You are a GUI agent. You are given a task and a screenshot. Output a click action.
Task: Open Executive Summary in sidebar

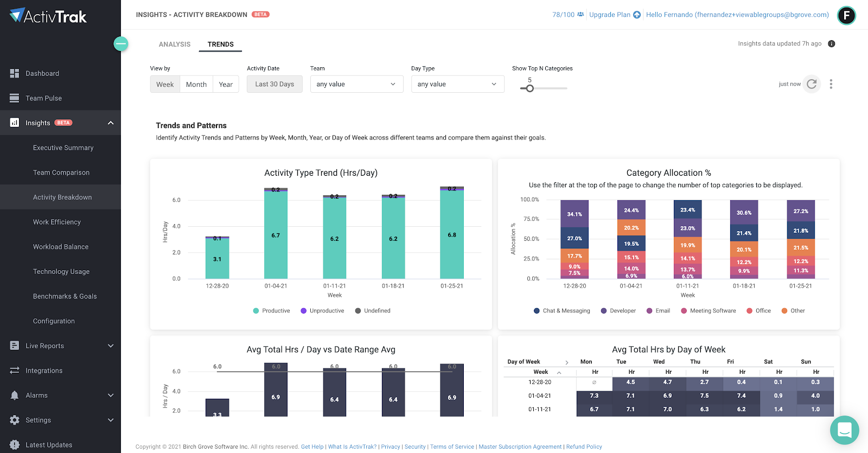(x=63, y=148)
